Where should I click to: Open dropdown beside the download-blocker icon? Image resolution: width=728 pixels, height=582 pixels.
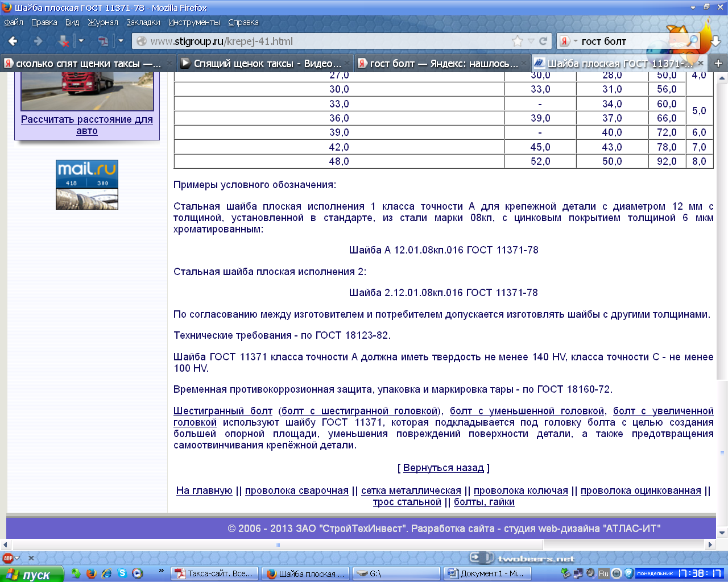click(x=81, y=41)
